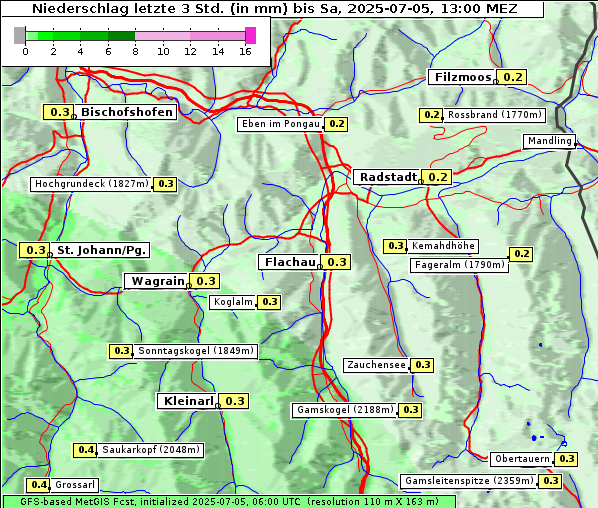598x508 pixels.
Task: Click the Mandling place label
Action: coord(549,141)
